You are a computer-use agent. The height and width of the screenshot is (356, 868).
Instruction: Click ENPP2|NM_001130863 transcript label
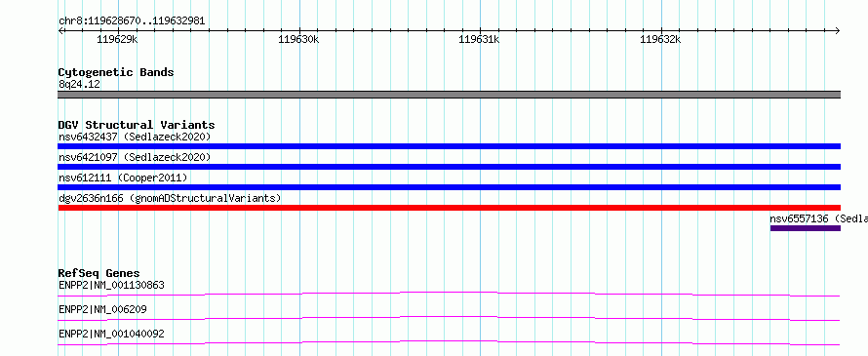pyautogui.click(x=111, y=285)
